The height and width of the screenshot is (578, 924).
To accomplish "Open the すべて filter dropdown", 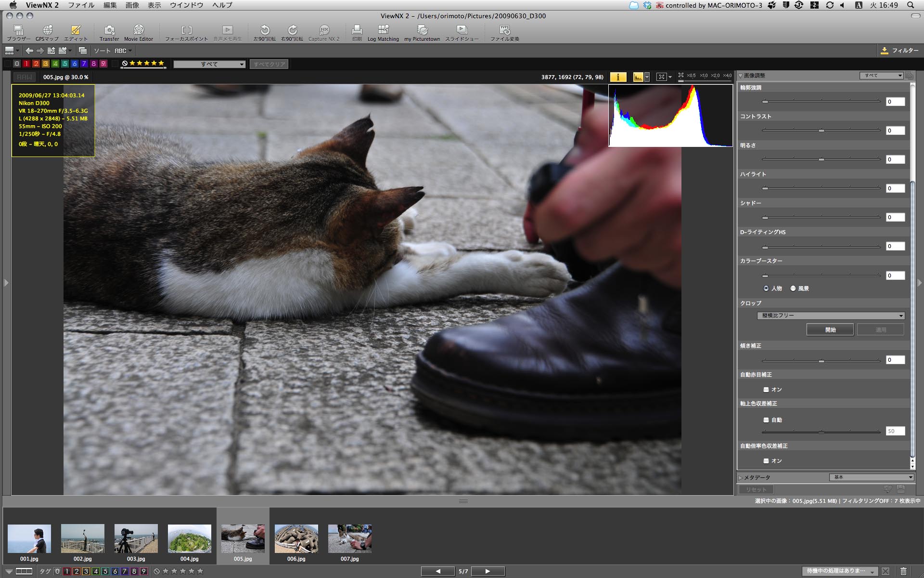I will click(209, 64).
